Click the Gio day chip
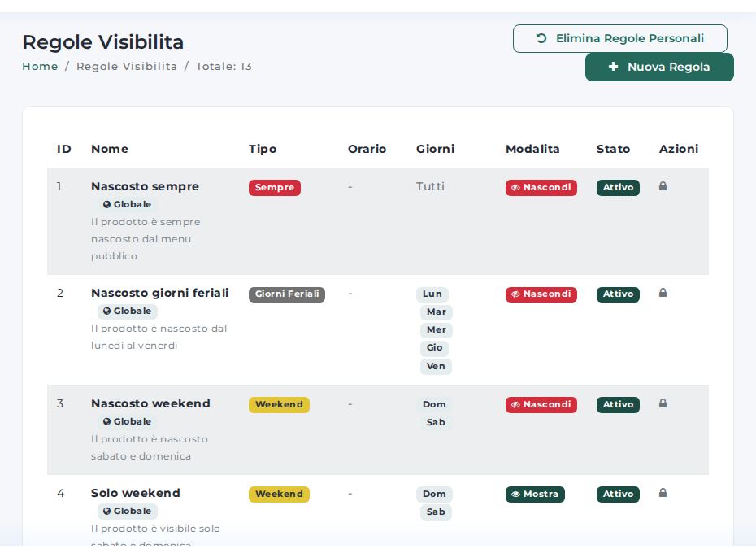 pos(434,348)
